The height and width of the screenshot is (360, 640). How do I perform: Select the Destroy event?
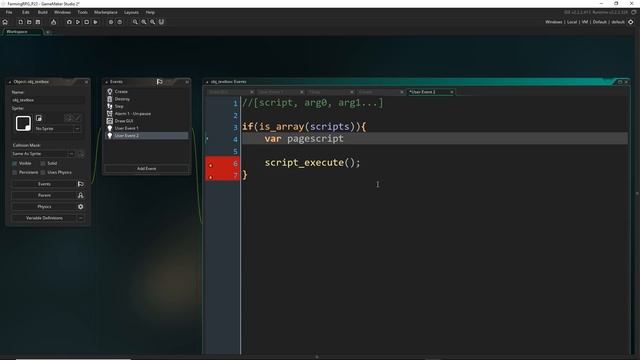[x=147, y=99]
